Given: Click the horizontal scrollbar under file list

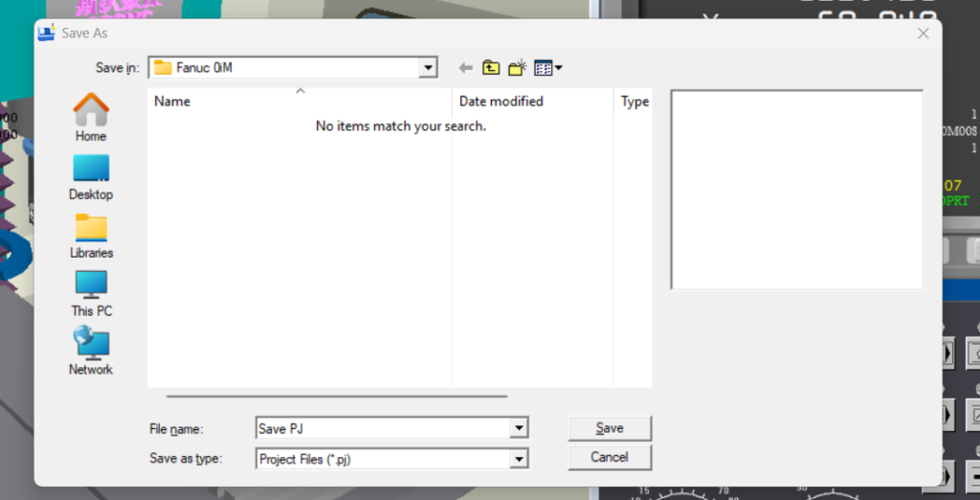Looking at the screenshot, I should pos(336,395).
